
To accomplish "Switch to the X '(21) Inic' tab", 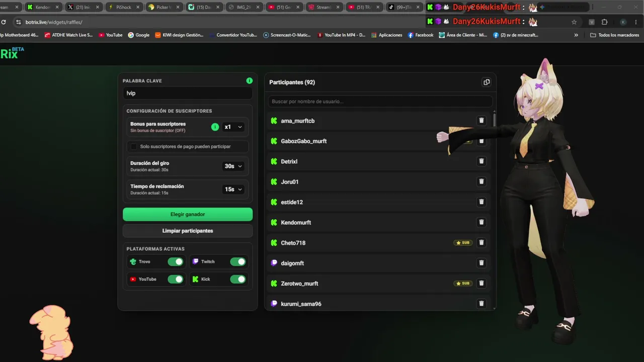I will (83, 8).
